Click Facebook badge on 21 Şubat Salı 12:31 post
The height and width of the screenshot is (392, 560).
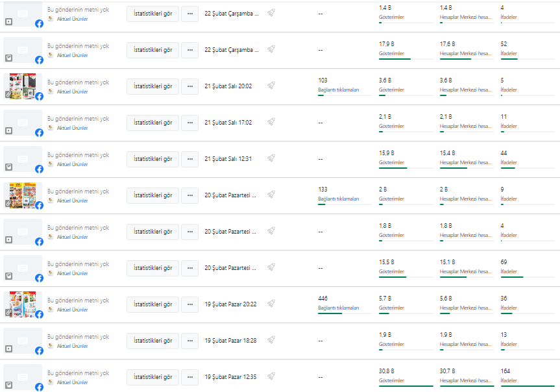coord(40,169)
